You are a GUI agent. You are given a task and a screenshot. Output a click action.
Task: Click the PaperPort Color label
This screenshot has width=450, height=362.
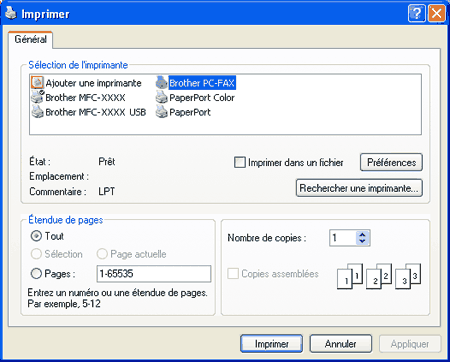tap(202, 98)
